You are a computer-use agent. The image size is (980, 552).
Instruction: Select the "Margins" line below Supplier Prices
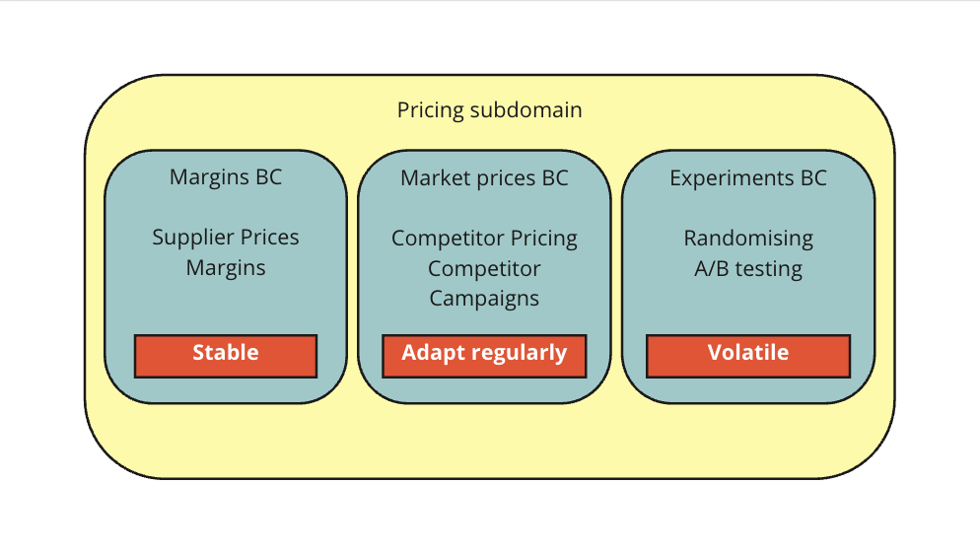point(226,267)
